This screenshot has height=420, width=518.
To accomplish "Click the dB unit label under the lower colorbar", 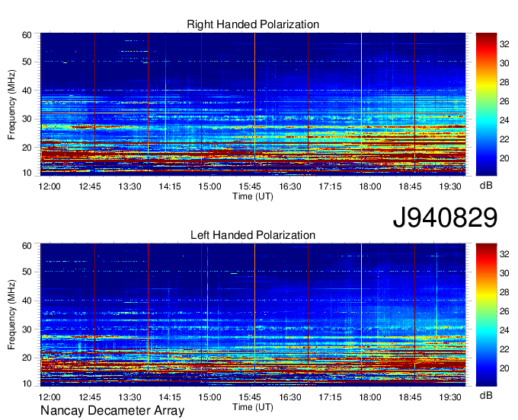I will tap(486, 395).
